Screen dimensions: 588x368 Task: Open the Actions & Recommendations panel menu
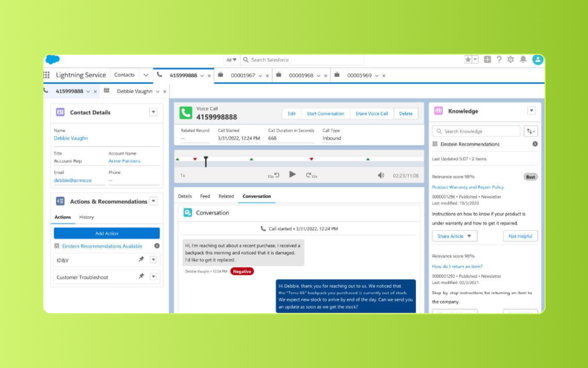tap(154, 201)
